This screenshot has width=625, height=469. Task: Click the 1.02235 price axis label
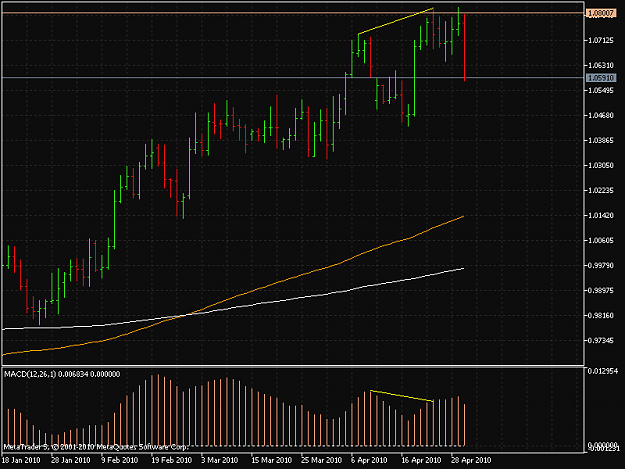tap(601, 190)
